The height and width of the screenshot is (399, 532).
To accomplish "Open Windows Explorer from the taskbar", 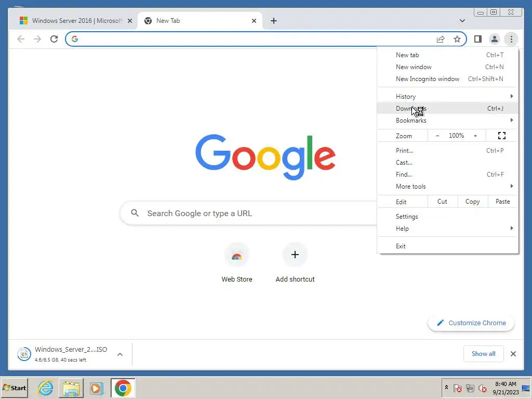I will click(71, 388).
